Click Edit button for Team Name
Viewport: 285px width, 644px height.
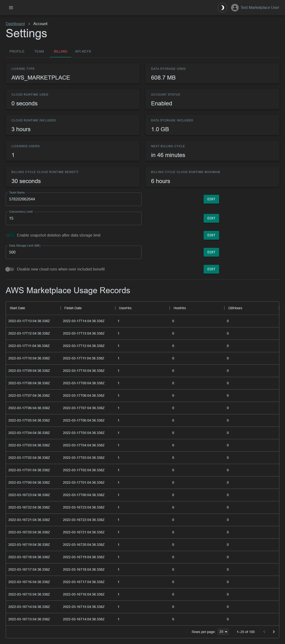(x=211, y=199)
